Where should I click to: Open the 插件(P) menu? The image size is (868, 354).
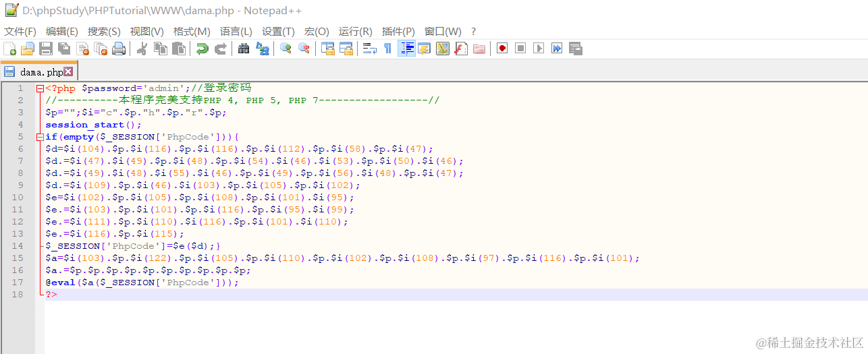coord(398,32)
